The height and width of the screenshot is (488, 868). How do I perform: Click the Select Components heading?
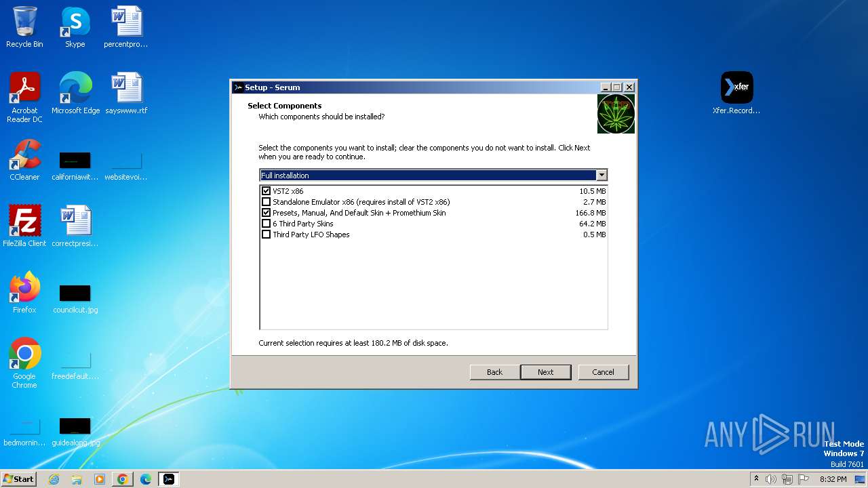(285, 106)
